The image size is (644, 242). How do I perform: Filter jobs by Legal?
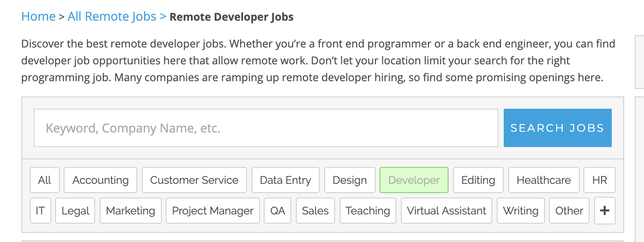[75, 211]
